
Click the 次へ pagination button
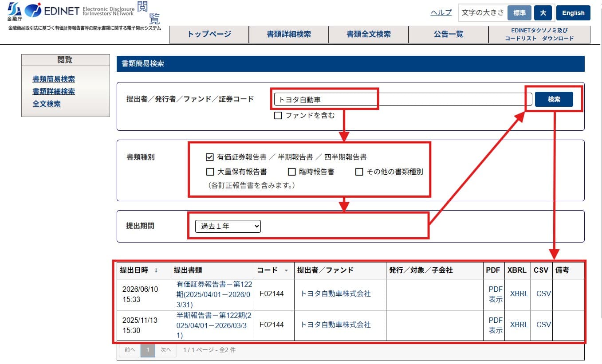coord(166,350)
